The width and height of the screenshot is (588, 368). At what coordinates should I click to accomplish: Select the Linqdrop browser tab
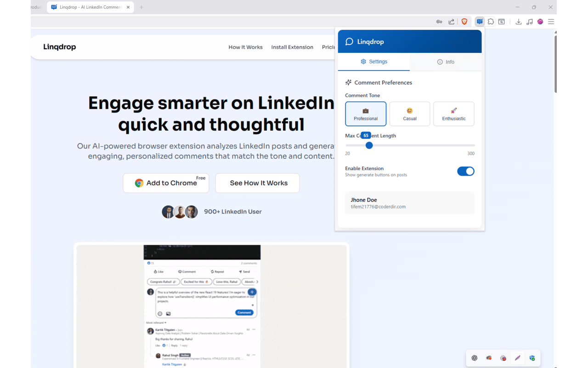point(90,7)
